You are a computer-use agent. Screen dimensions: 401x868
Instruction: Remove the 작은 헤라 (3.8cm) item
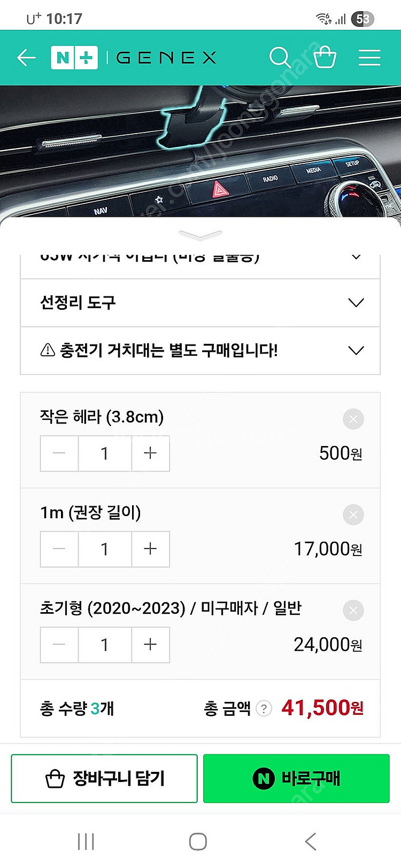(x=353, y=419)
